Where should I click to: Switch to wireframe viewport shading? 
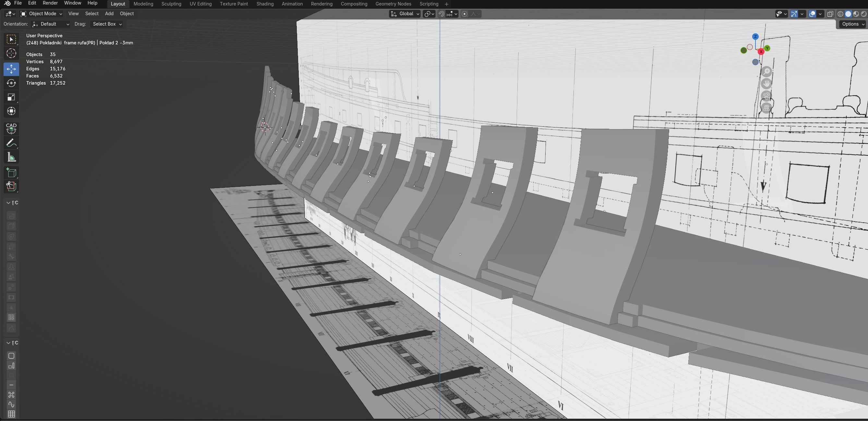840,14
